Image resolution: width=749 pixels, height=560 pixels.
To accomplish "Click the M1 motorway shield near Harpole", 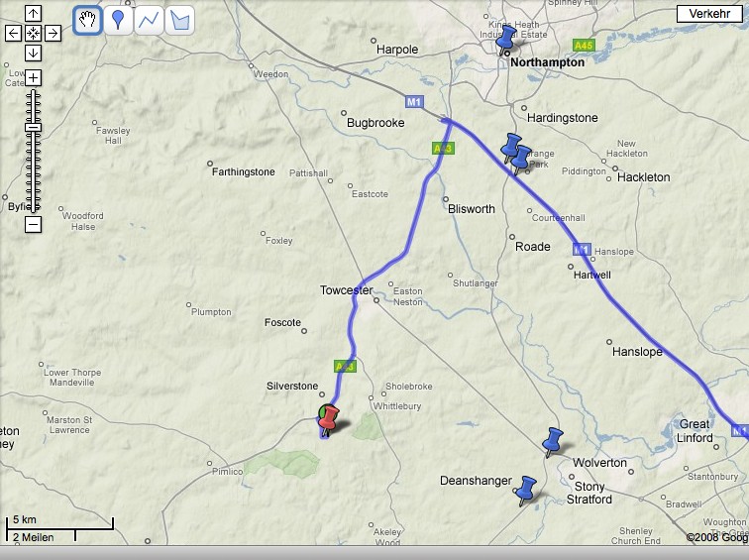I will pyautogui.click(x=414, y=101).
